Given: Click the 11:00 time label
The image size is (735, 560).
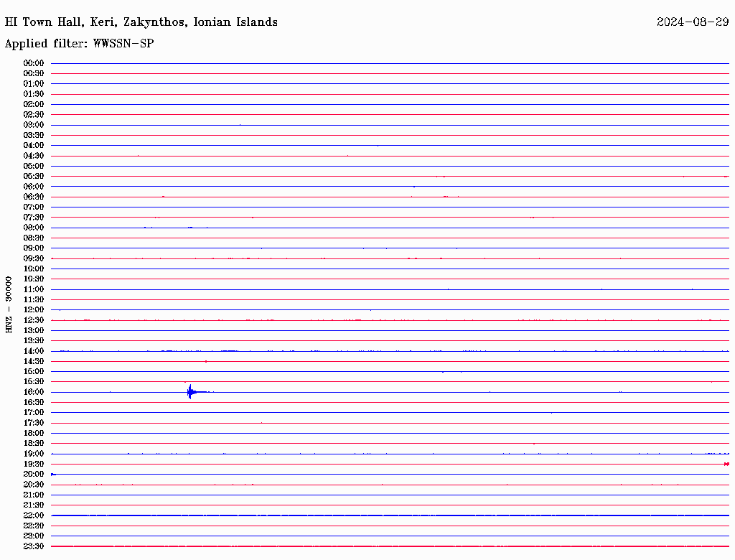Looking at the screenshot, I should click(x=34, y=289).
